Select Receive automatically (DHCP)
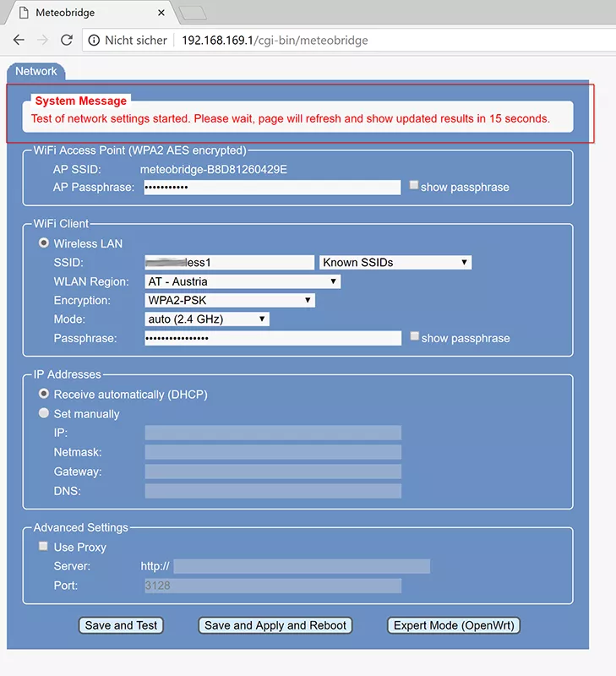The width and height of the screenshot is (616, 676). click(44, 394)
